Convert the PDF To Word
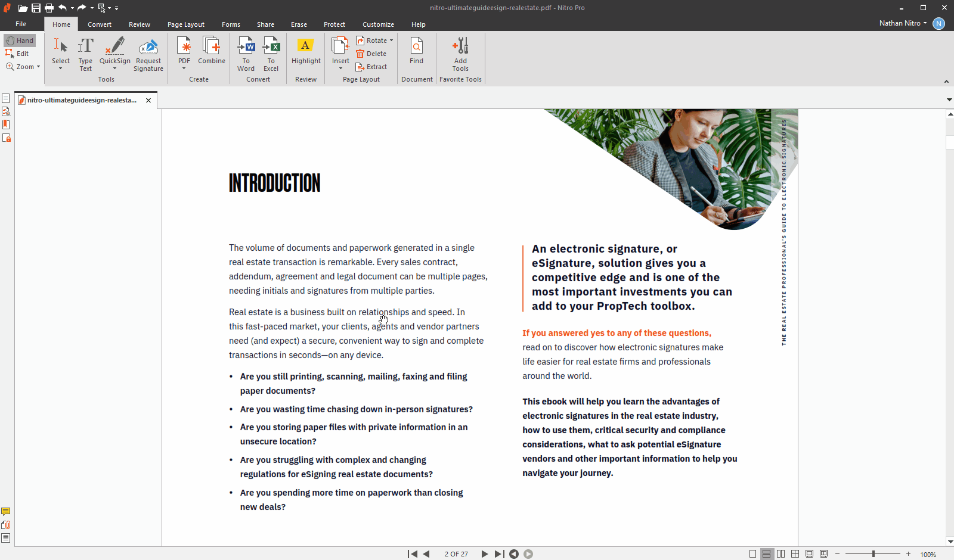954x560 pixels. (246, 46)
